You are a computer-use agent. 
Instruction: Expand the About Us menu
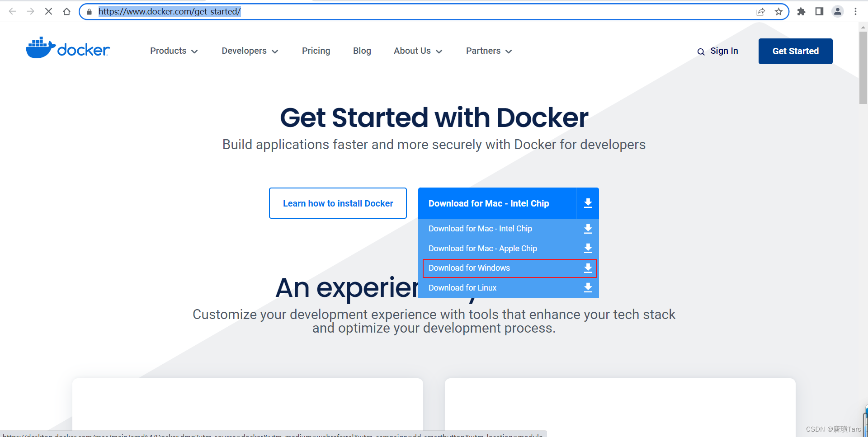(418, 51)
